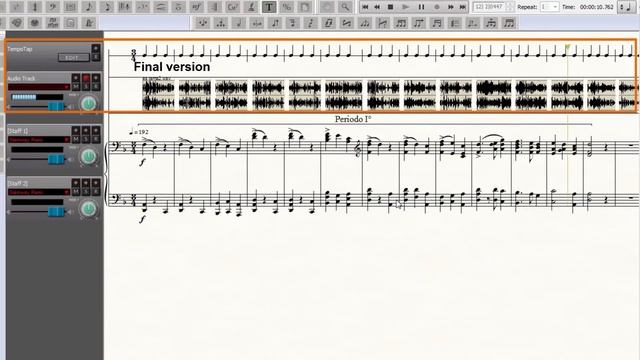Image resolution: width=640 pixels, height=360 pixels.
Task: Open the Repeat count dropdown
Action: 550,7
